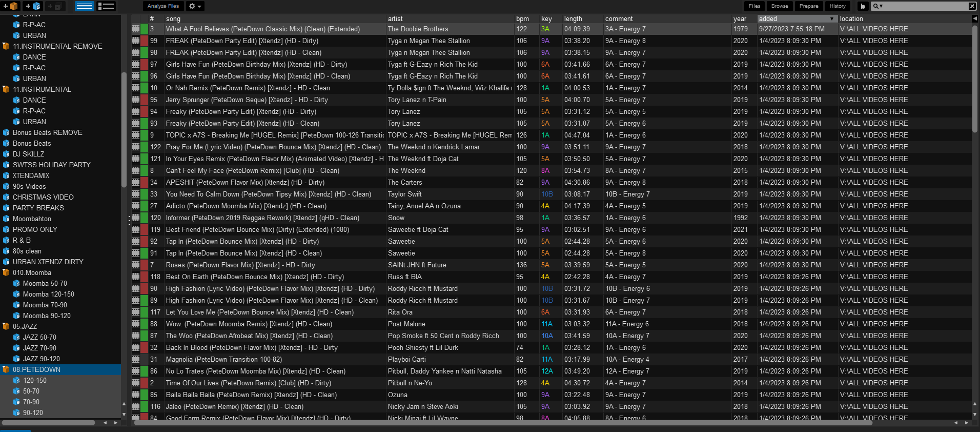
Task: Open the Files panel
Action: tap(754, 6)
